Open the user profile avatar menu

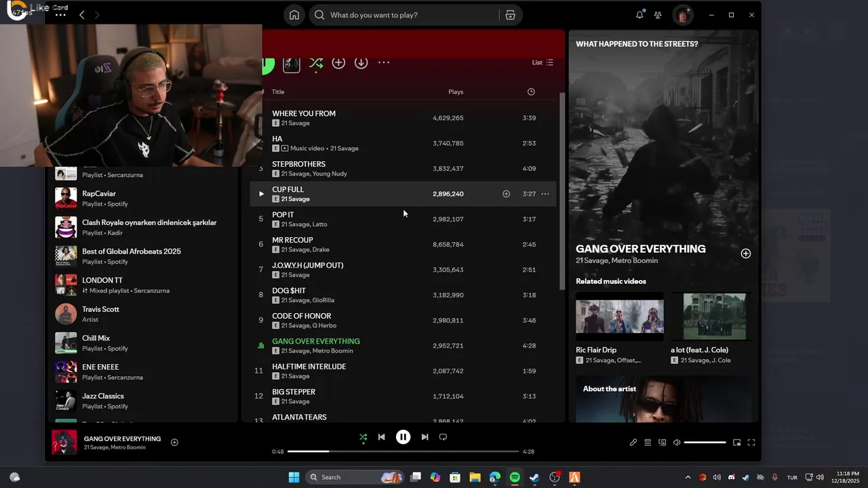tap(683, 15)
